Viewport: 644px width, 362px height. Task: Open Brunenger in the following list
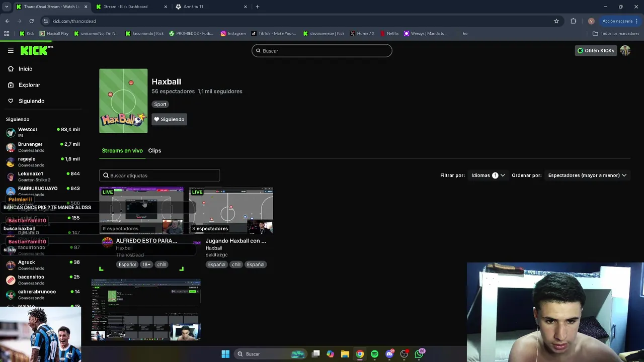[43, 147]
